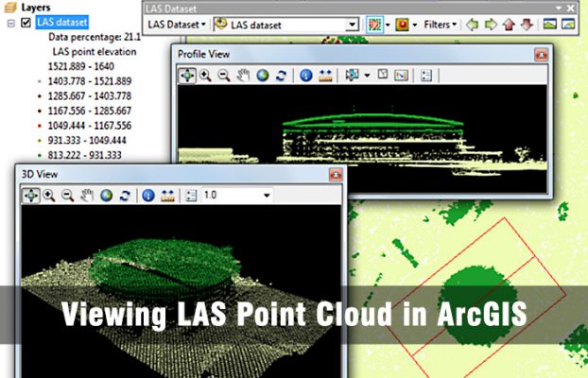Screen dimensions: 588x378
Task: Click 'LAS point elevation' heading
Action: pos(95,52)
